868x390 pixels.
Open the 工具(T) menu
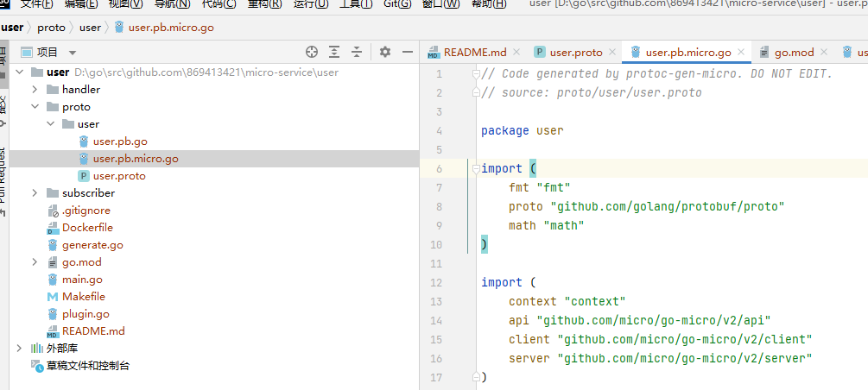click(356, 4)
